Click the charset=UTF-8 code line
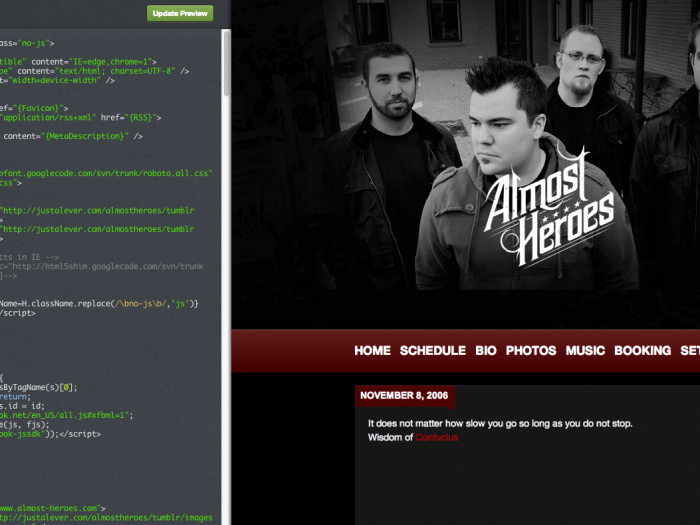Image resolution: width=700 pixels, height=525 pixels. tap(95, 71)
